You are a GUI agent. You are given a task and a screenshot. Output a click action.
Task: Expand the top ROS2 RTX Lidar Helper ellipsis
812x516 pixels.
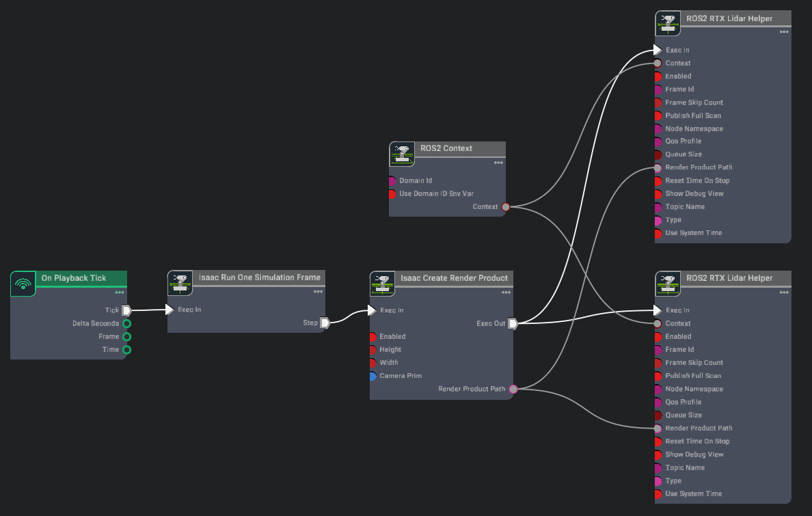(x=784, y=32)
